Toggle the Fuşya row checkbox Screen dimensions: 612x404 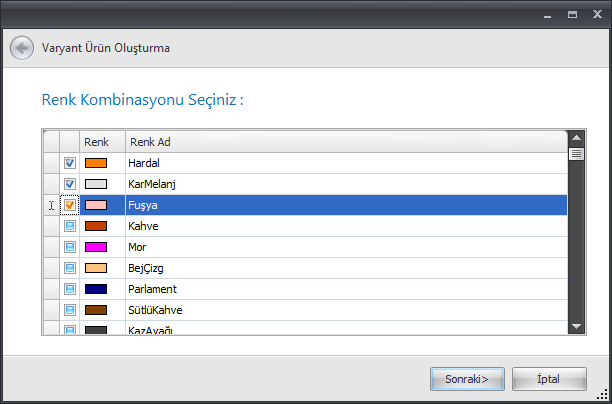(x=70, y=205)
